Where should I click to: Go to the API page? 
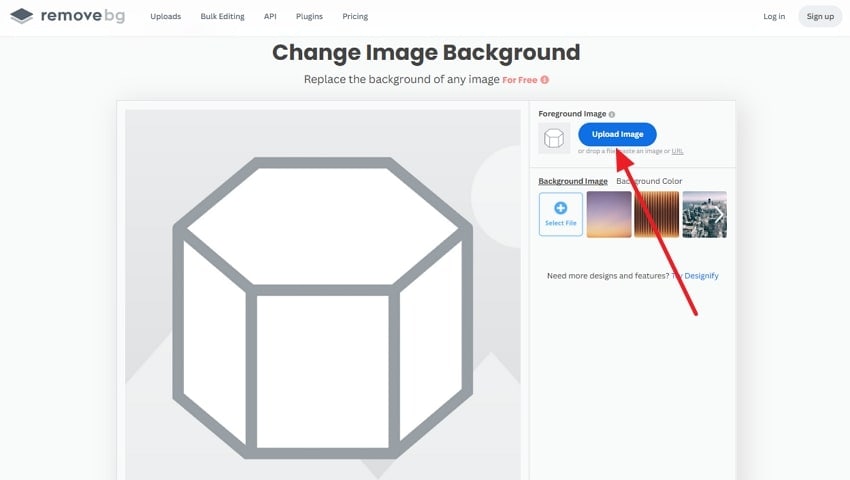click(270, 16)
